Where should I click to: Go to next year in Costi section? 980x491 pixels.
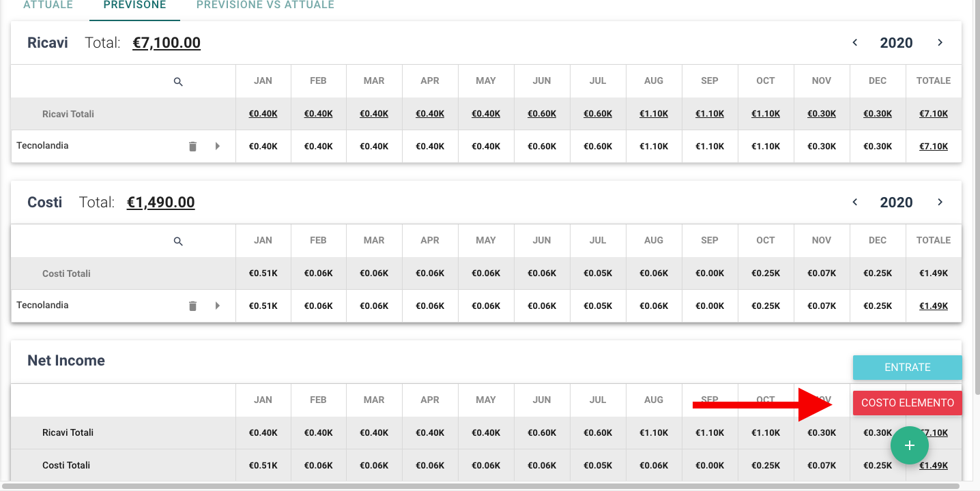click(x=940, y=202)
